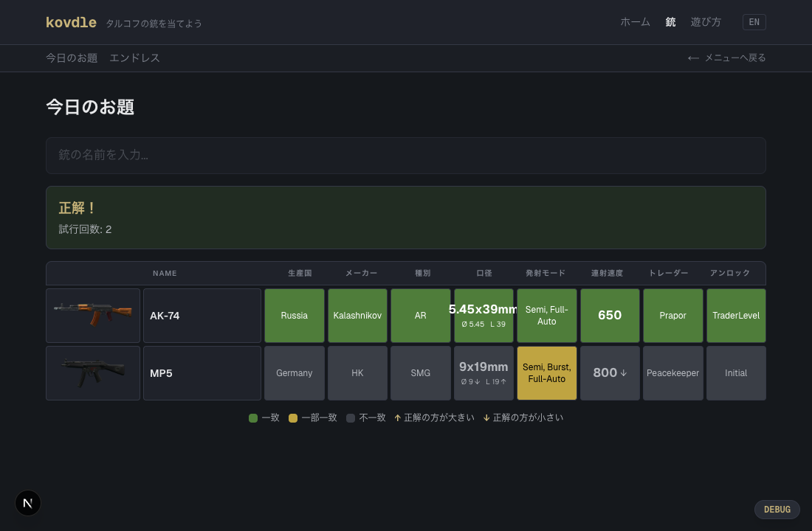
Task: Click the AK-74 rifle thumbnail image
Action: (x=93, y=315)
